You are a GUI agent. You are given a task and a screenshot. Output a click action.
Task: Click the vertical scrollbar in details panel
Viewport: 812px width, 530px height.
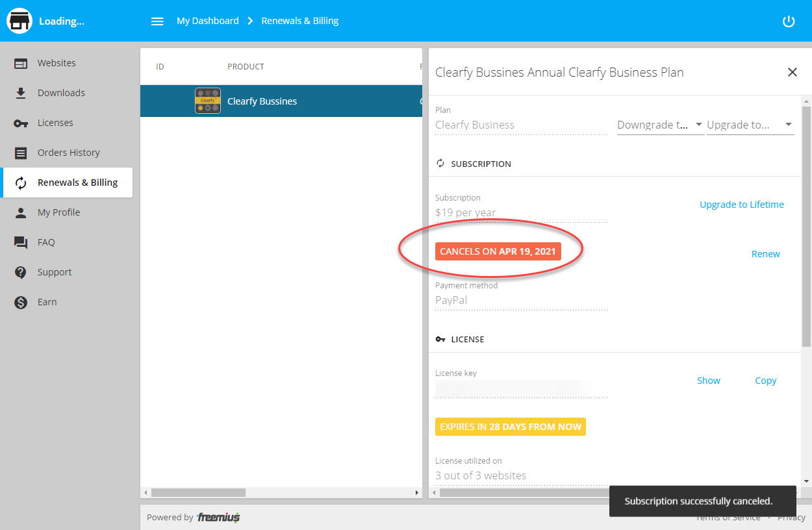[806, 227]
